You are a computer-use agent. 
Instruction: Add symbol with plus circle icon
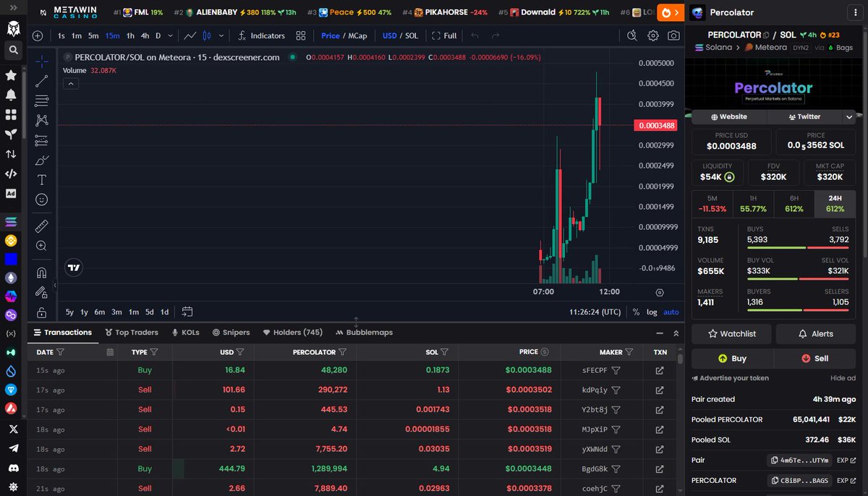[x=38, y=35]
